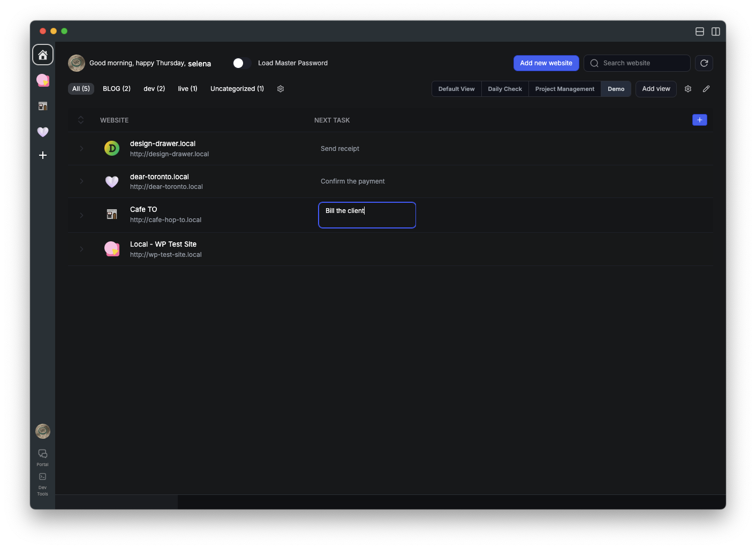Click the Add view button
Viewport: 756px width, 549px height.
[656, 89]
